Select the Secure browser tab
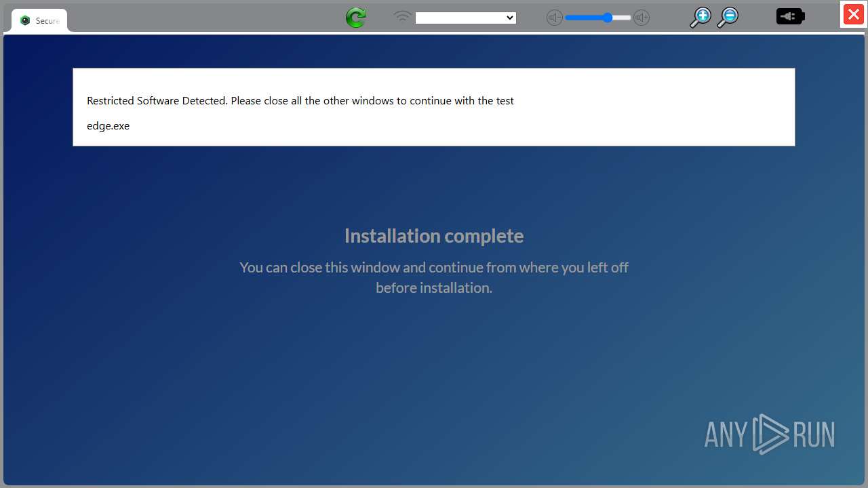868x488 pixels. click(39, 21)
